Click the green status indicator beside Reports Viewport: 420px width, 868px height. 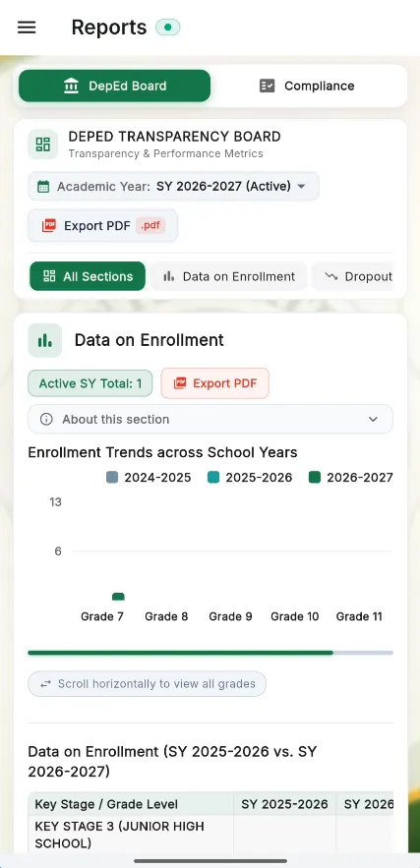click(x=168, y=28)
